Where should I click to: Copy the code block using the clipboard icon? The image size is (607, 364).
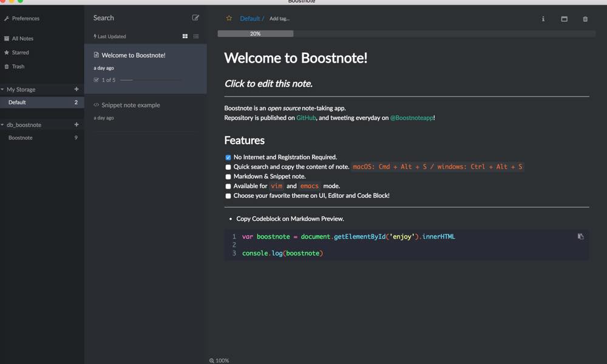click(580, 237)
